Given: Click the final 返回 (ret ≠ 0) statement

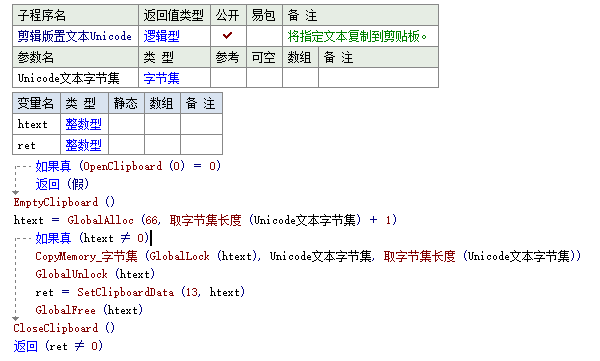Looking at the screenshot, I should click(58, 346).
